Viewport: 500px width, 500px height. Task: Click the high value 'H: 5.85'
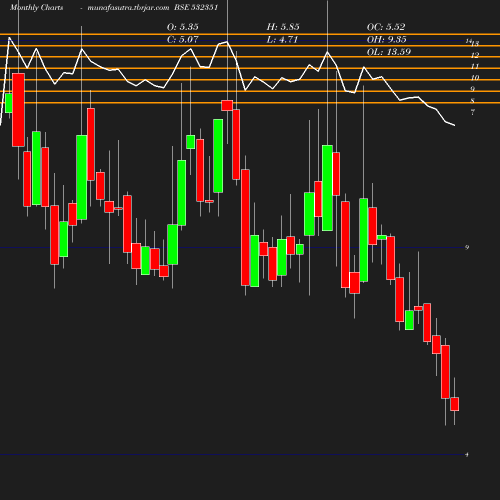[x=283, y=27]
